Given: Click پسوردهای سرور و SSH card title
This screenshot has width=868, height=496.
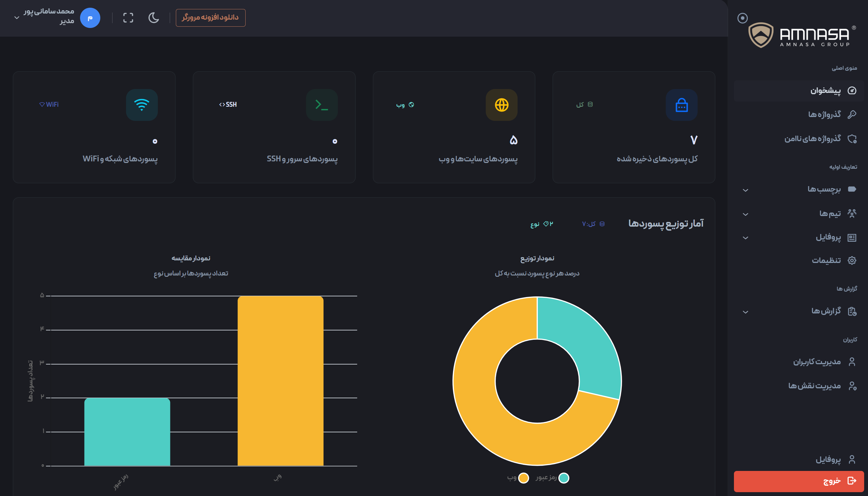Looking at the screenshot, I should (x=302, y=159).
